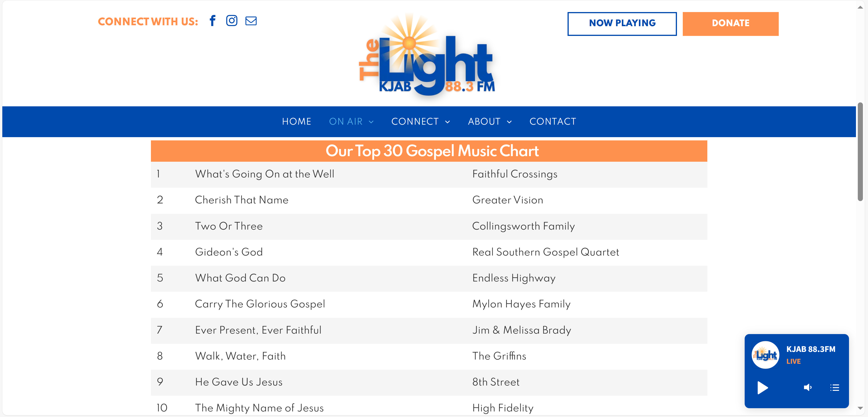
Task: Open the Contact page
Action: (553, 122)
